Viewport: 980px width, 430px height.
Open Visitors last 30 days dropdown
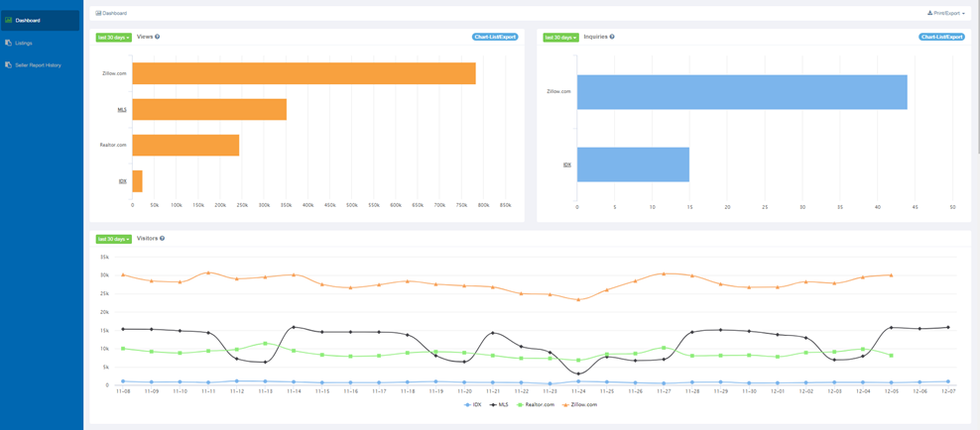click(x=114, y=239)
